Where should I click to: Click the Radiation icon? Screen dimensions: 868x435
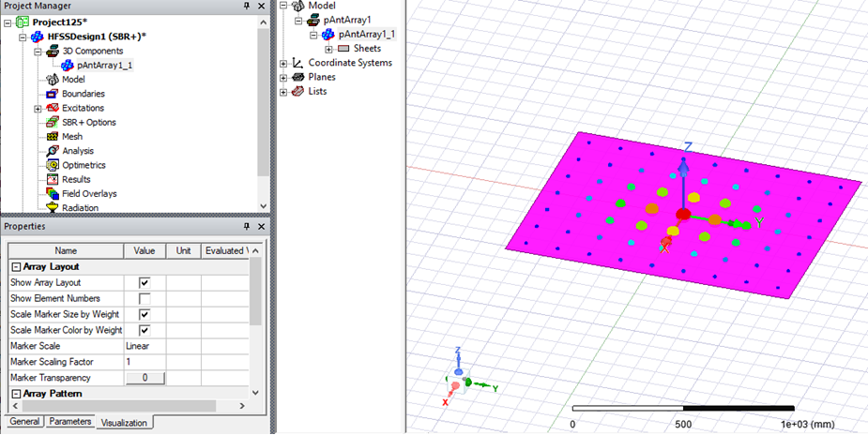pyautogui.click(x=53, y=208)
